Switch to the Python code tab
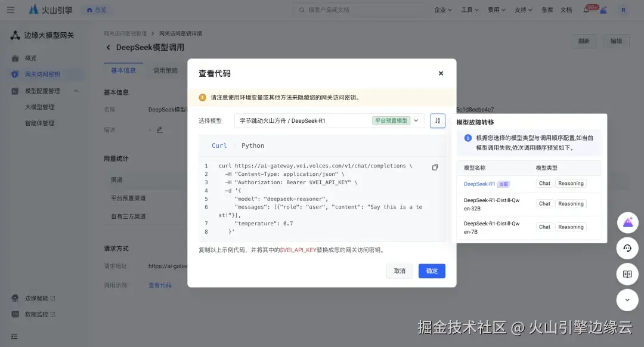Viewport: 644px width, 347px height. pyautogui.click(x=253, y=145)
